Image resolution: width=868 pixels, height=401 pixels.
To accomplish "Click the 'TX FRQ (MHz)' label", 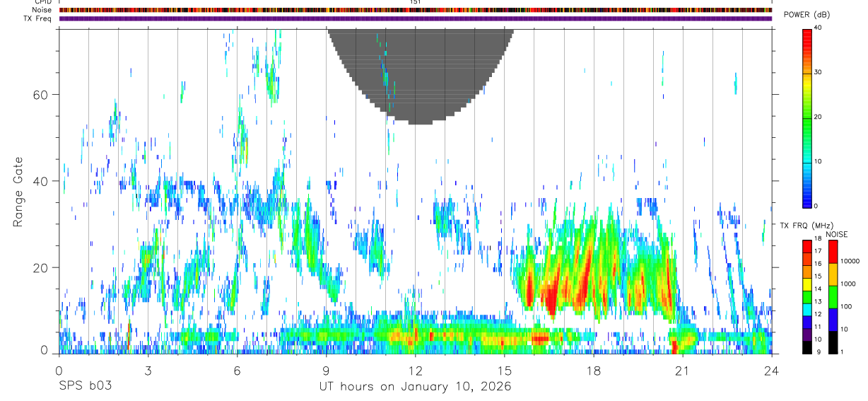I will (x=805, y=225).
